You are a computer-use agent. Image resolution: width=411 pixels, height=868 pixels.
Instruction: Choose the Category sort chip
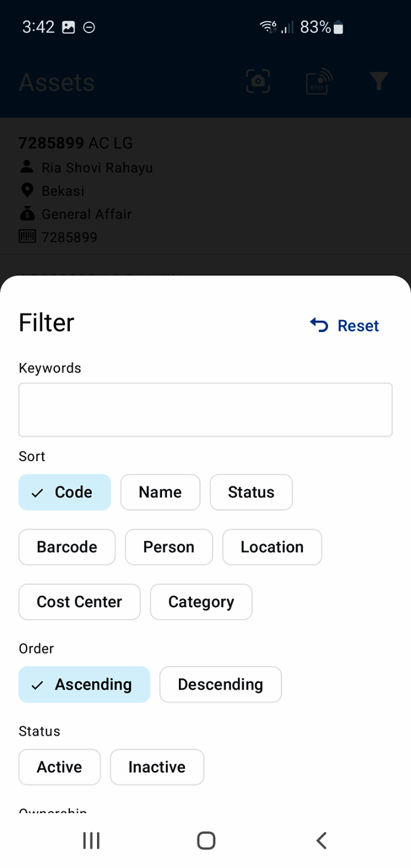pos(201,602)
